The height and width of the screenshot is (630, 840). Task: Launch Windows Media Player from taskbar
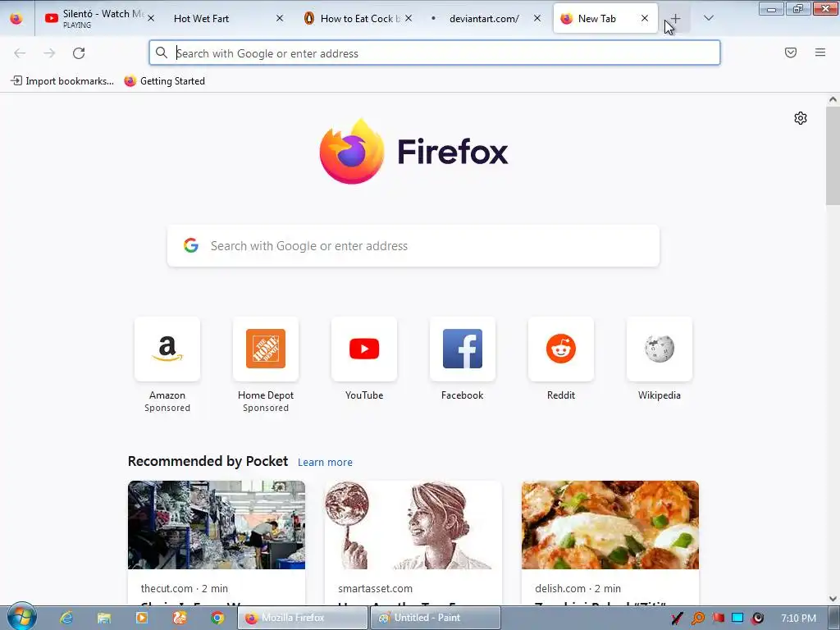pos(141,618)
